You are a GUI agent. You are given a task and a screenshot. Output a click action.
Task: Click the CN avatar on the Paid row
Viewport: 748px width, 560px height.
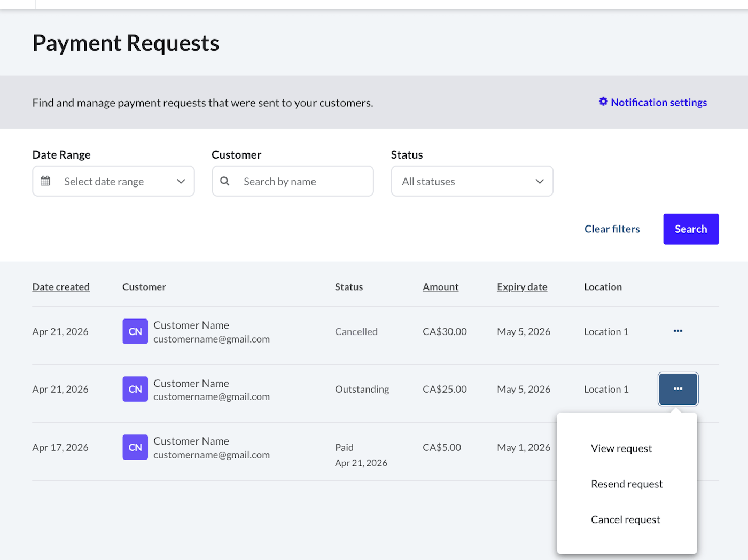(135, 447)
